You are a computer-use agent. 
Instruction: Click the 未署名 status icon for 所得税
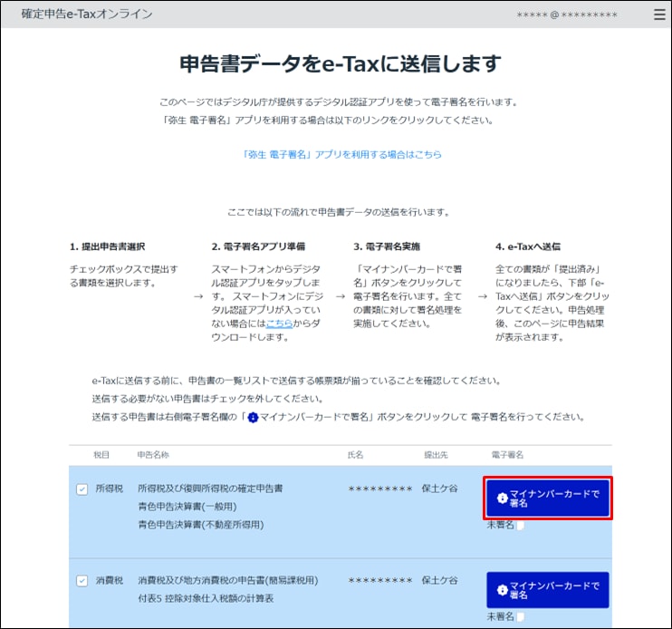tap(520, 525)
